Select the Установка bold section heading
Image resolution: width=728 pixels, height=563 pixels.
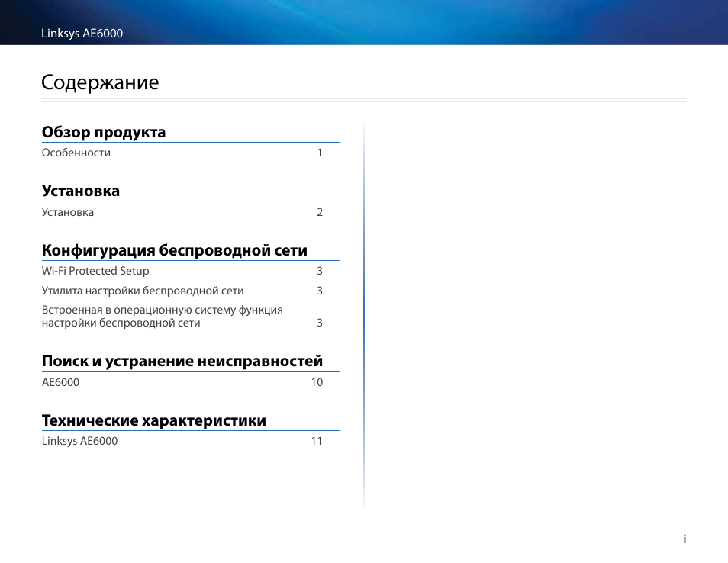(81, 191)
